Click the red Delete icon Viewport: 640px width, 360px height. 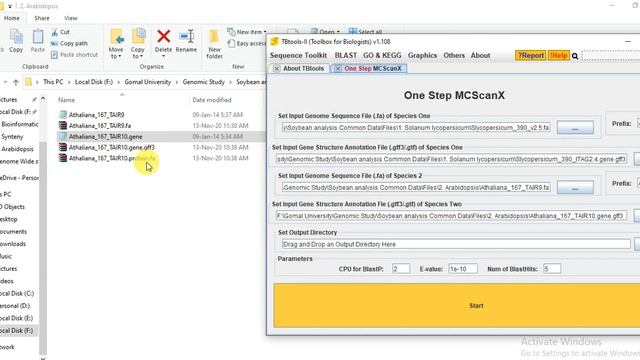163,37
